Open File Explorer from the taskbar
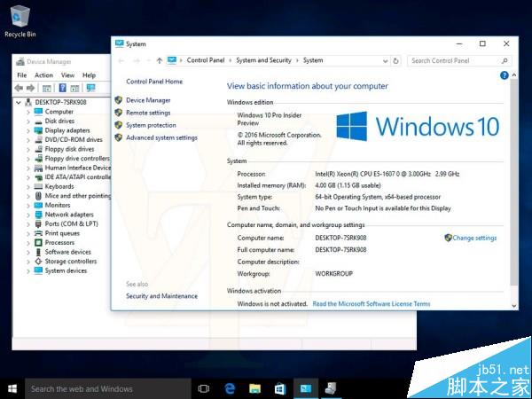 [x=254, y=388]
